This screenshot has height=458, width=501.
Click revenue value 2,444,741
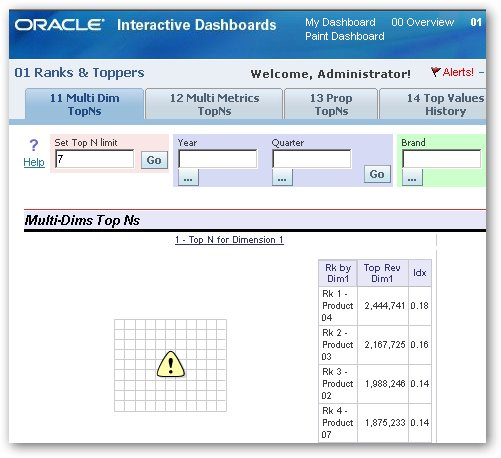pos(385,306)
